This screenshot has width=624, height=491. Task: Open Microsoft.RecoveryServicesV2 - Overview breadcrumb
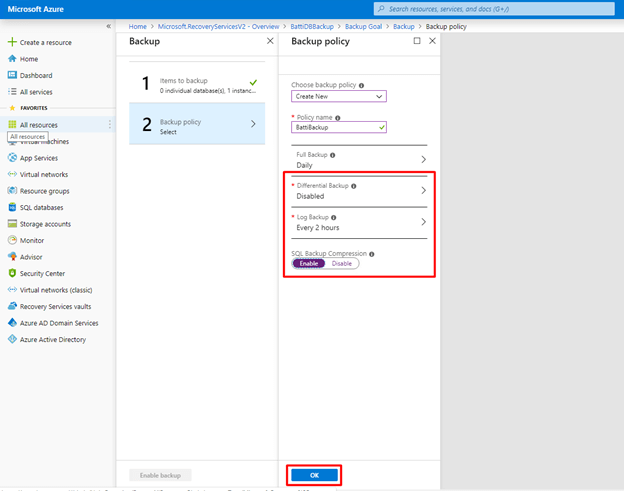tap(218, 26)
